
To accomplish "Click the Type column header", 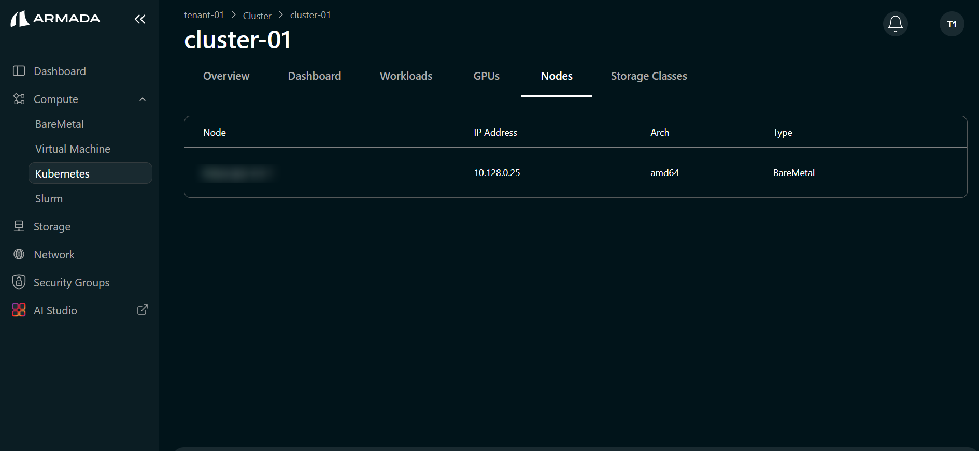I will pyautogui.click(x=783, y=133).
